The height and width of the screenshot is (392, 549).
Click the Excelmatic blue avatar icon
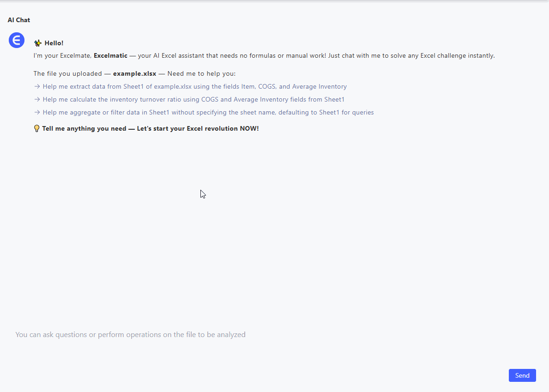coord(17,40)
